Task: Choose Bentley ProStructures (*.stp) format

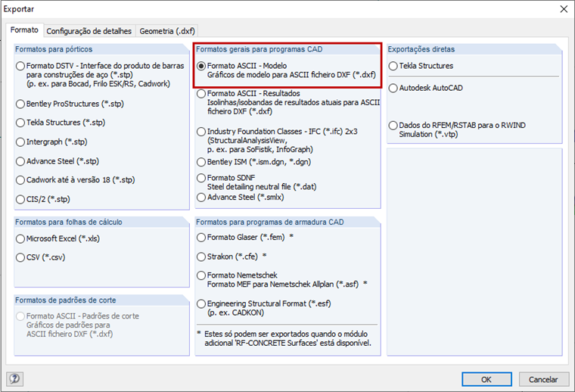Action: (x=20, y=104)
